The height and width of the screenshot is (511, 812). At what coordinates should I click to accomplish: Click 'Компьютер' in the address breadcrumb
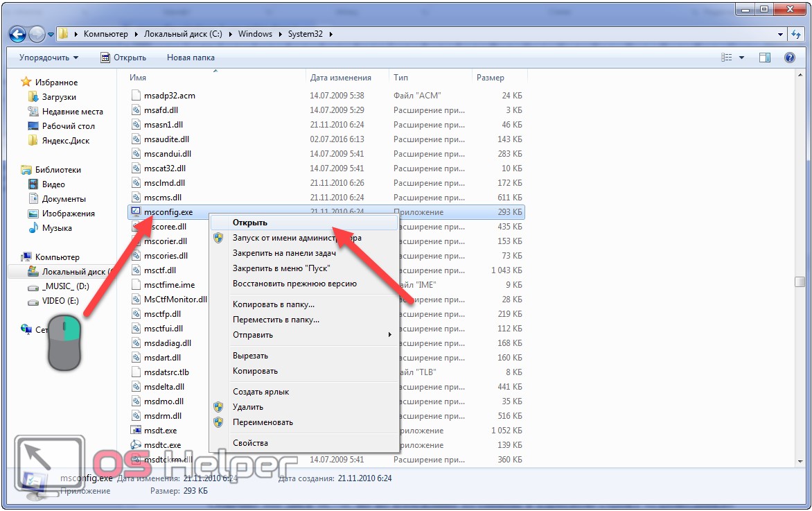tap(105, 34)
